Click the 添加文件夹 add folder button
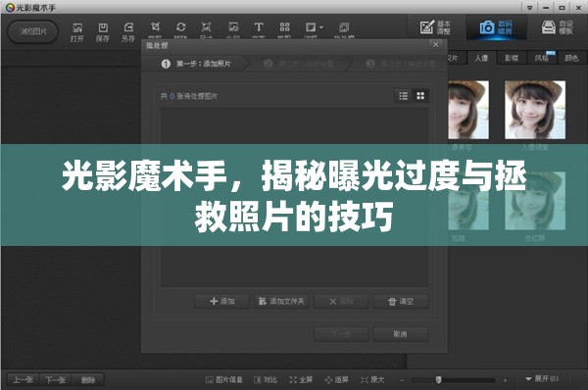This screenshot has width=588, height=390. (x=281, y=301)
